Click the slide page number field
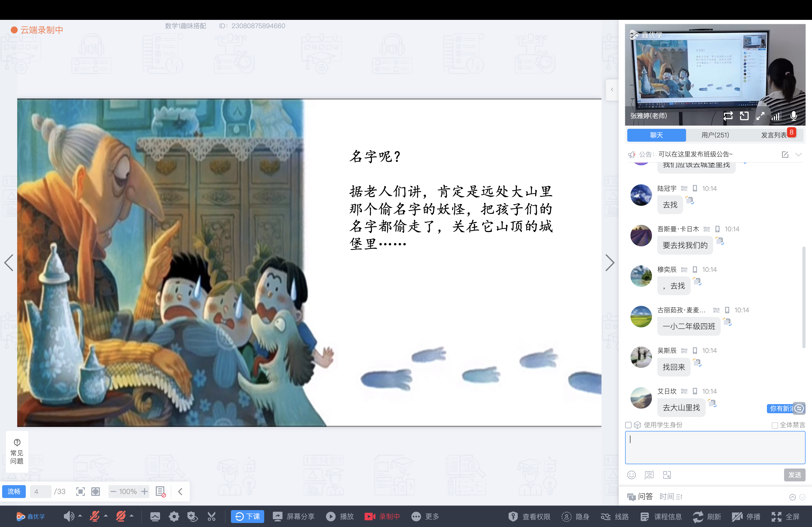Screen dimensions: 812x527 pos(40,492)
